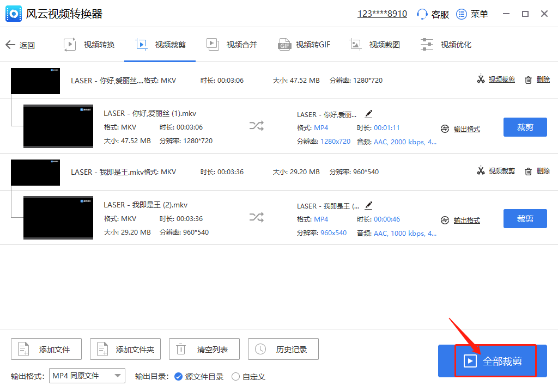Open 输出格式 link for 你好,爱丽丝 clip

tap(467, 129)
